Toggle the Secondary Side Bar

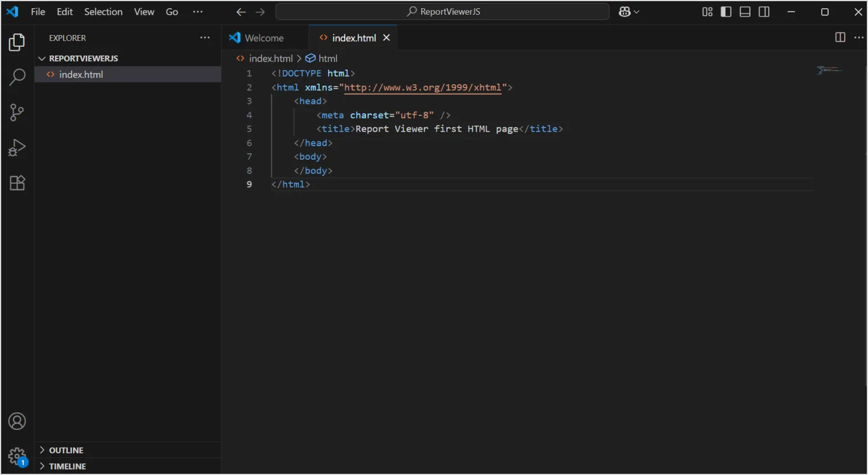click(764, 12)
